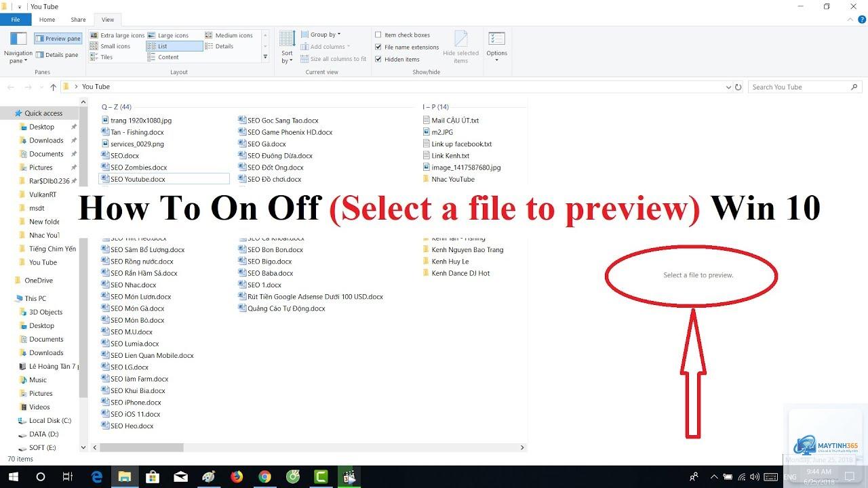Toggle the Preview pane button
Screen dimensions: 868x488
(58, 39)
